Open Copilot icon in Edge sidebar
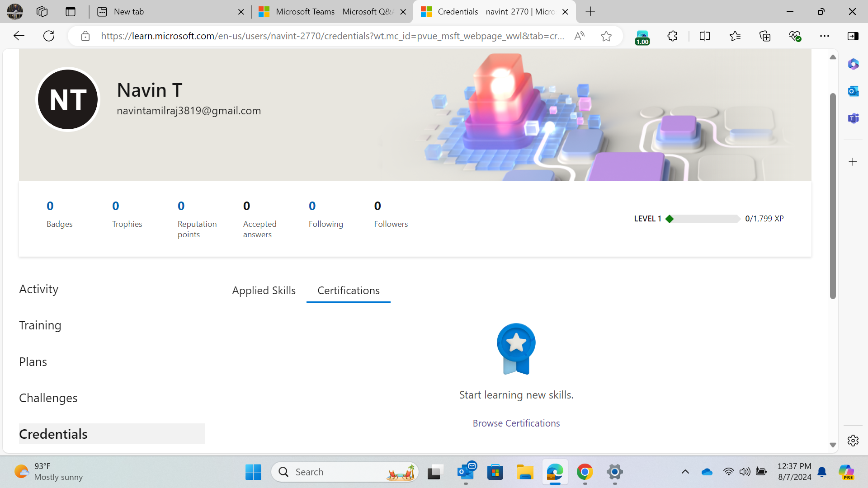The height and width of the screenshot is (488, 868). 853,64
